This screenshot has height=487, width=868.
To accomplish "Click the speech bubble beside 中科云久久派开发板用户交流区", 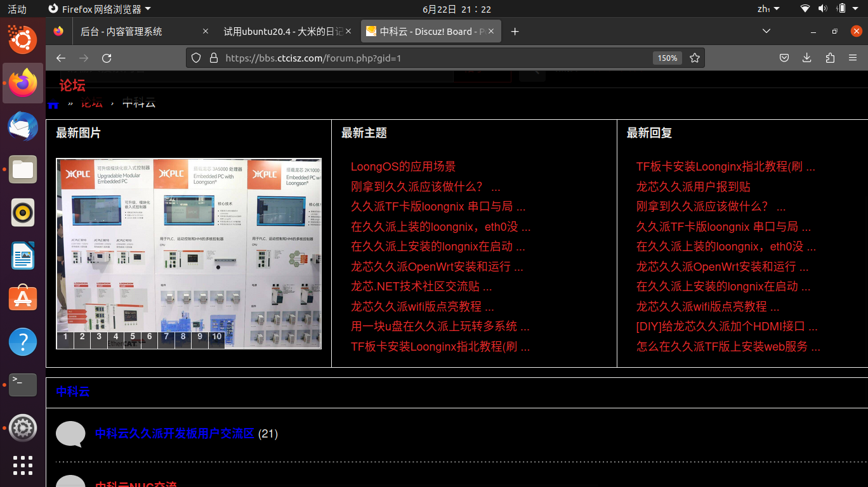I will pos(70,434).
